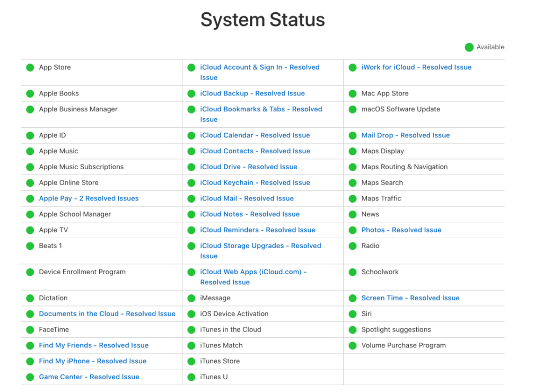Select the status indicator beside Siri
The height and width of the screenshot is (392, 543).
click(x=352, y=313)
